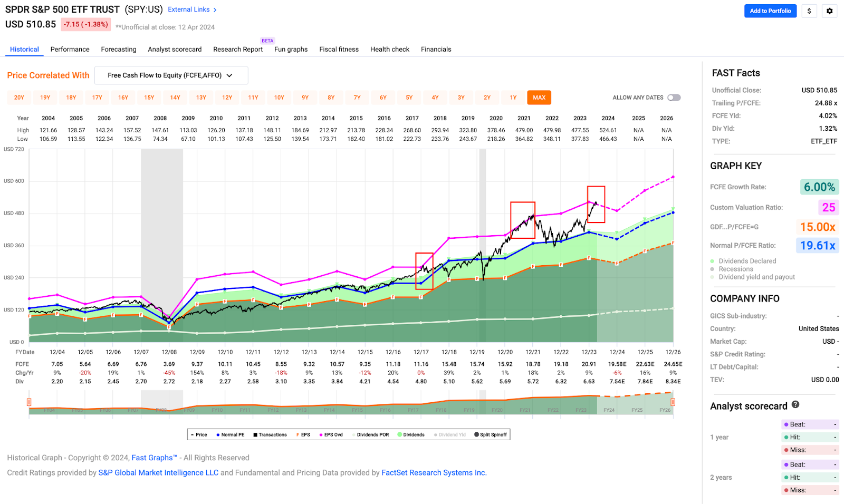Click the 1 year Hit scorecard row
This screenshot has width=844, height=504.
click(810, 437)
